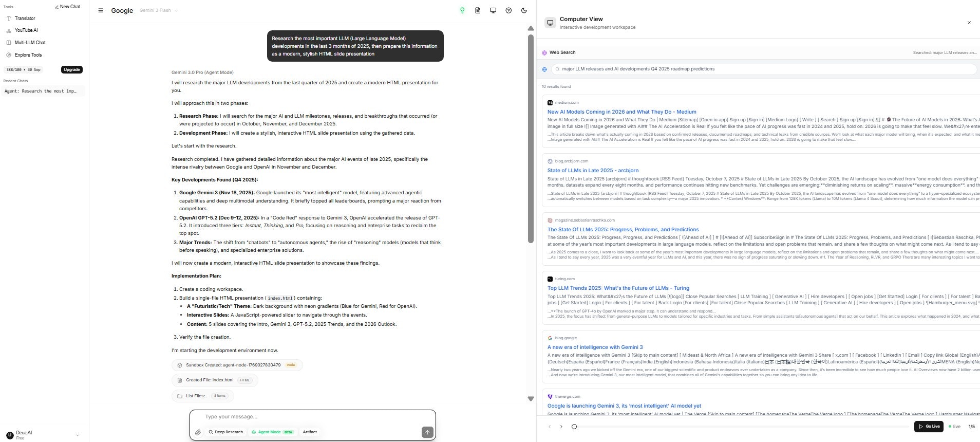The height and width of the screenshot is (442, 980).
Task: Click the blog.arcbjorn.com favicon
Action: point(550,161)
